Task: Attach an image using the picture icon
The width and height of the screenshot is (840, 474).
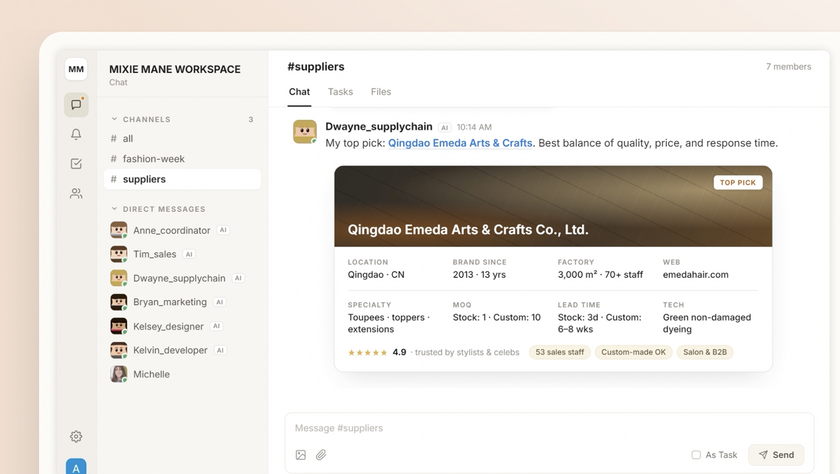Action: [x=301, y=455]
